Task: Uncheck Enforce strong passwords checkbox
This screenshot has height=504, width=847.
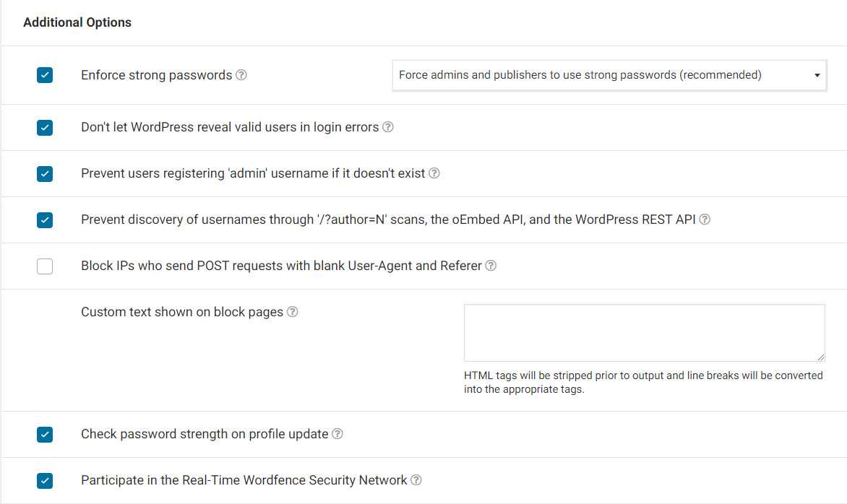Action: click(45, 75)
